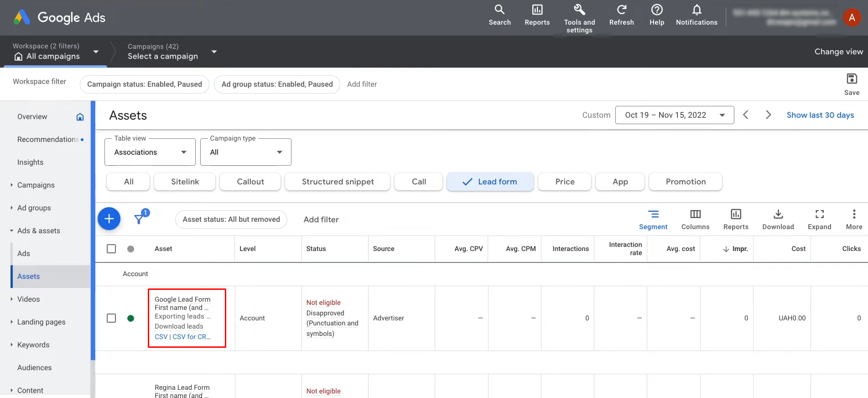Select all rows checkbox in header

pos(111,249)
